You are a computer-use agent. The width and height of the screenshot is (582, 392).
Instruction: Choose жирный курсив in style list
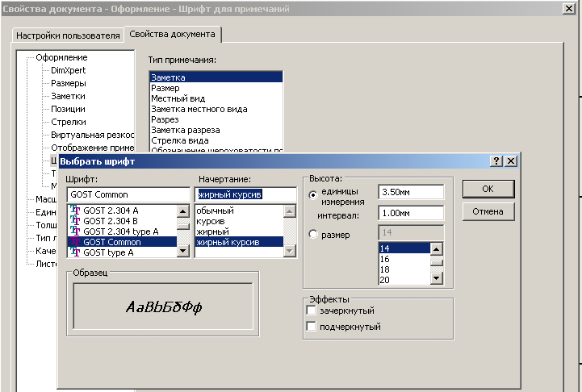coord(239,242)
